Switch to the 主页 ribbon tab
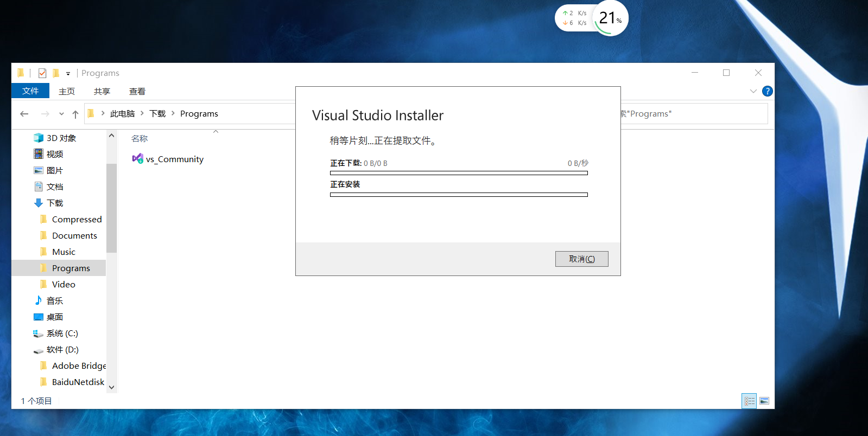Screen dimensions: 868x436 click(x=67, y=91)
